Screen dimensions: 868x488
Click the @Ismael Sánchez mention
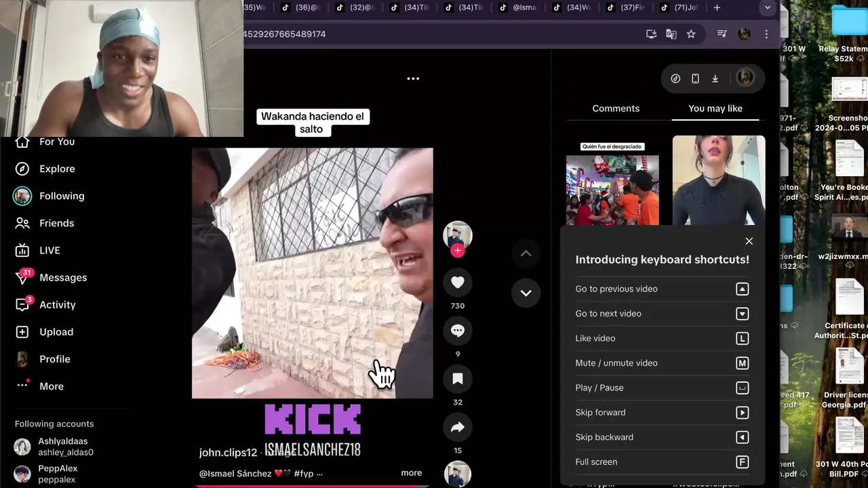pos(235,474)
